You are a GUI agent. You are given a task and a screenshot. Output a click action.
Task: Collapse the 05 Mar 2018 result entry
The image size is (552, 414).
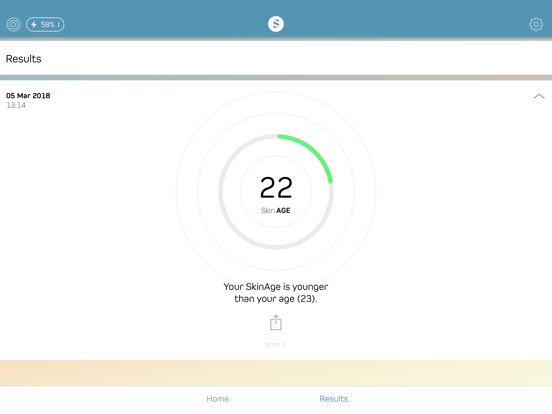point(539,96)
